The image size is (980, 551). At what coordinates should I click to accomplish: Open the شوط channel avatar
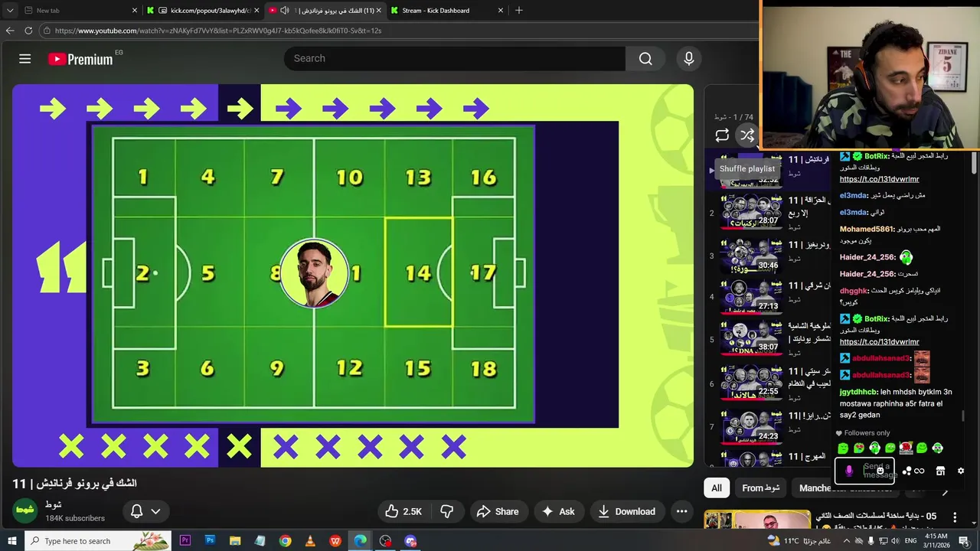[x=25, y=511]
